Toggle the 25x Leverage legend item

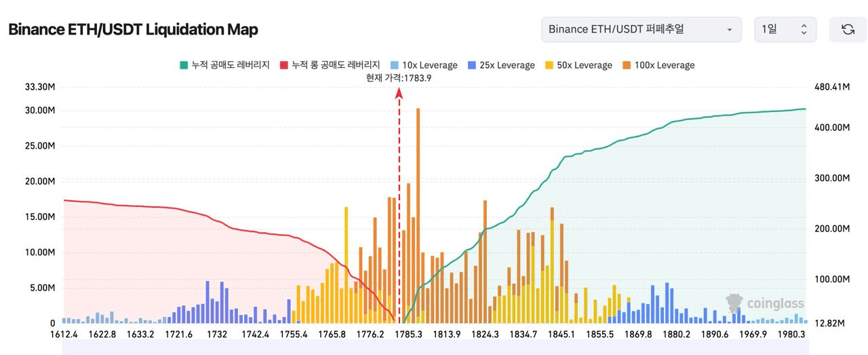(500, 65)
